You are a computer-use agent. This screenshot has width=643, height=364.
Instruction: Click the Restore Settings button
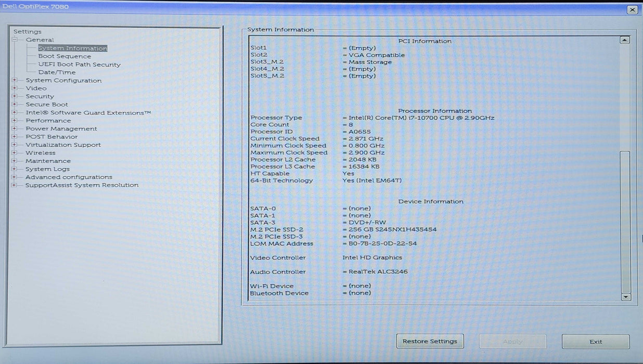[430, 342]
